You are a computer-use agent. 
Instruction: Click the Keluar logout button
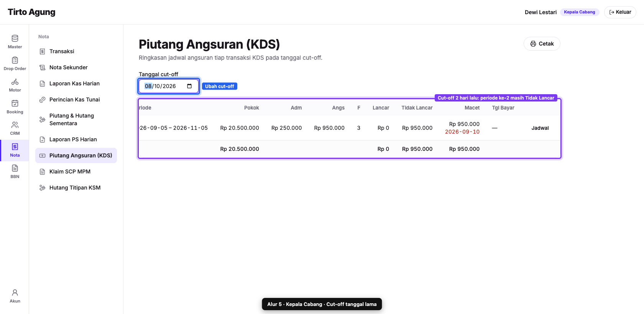coord(620,12)
